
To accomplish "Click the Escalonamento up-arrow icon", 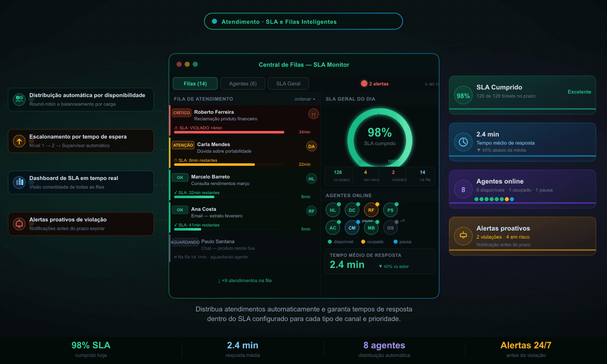I will pyautogui.click(x=19, y=141).
